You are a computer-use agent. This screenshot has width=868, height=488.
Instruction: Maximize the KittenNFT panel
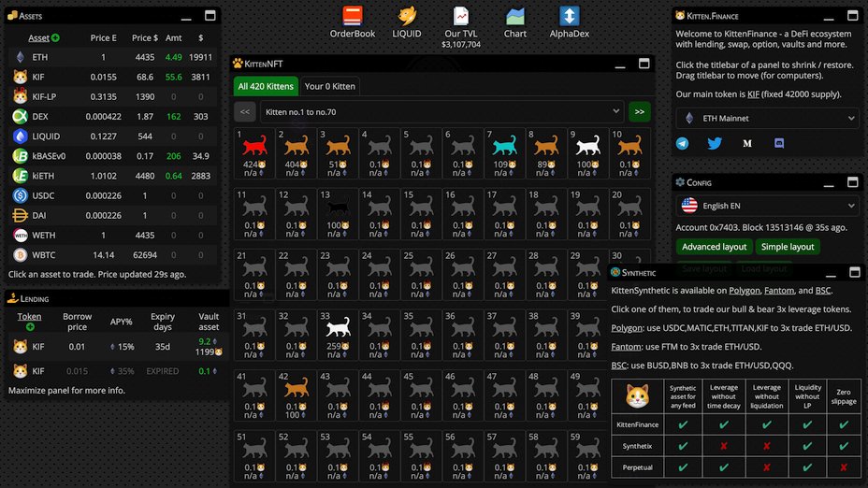[644, 64]
